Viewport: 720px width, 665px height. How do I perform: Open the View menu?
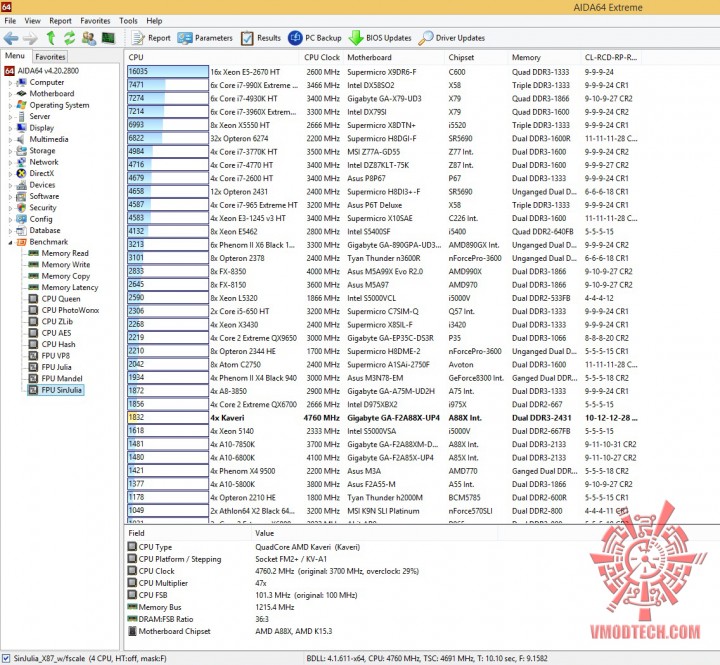click(32, 21)
